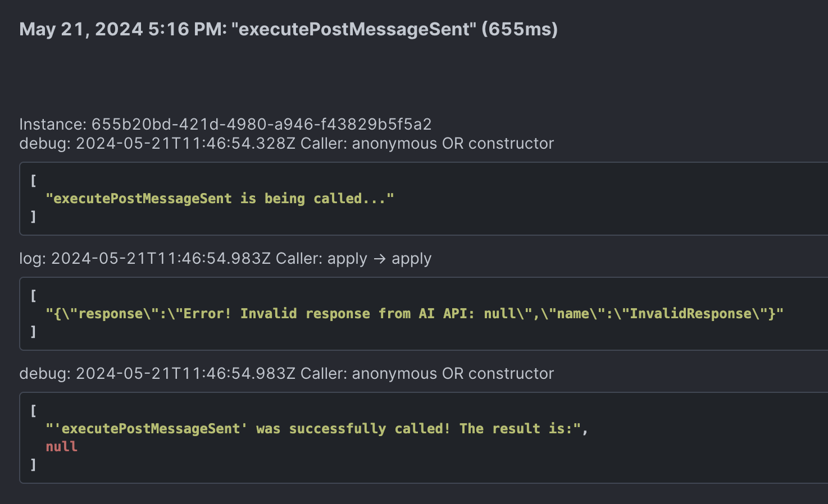Click opening bracket of the error code block
This screenshot has height=504, width=828.
33,296
